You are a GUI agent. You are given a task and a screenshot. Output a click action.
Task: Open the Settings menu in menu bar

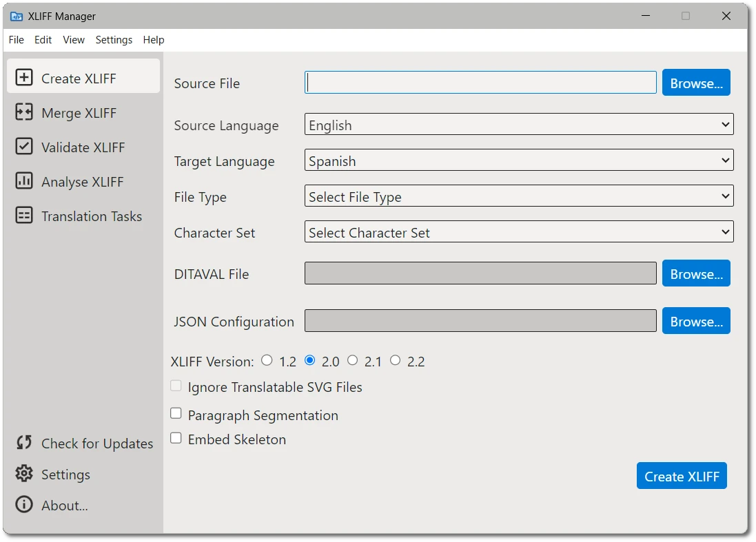click(114, 40)
